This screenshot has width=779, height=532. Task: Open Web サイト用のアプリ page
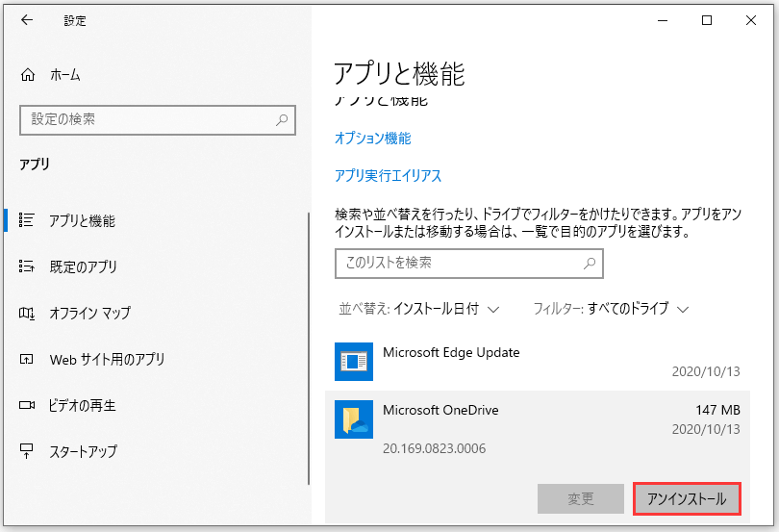point(107,359)
